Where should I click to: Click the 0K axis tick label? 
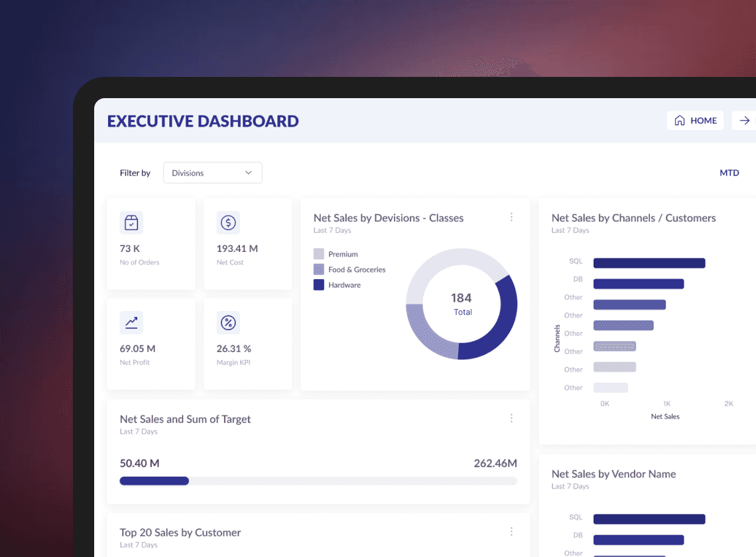[x=605, y=403]
